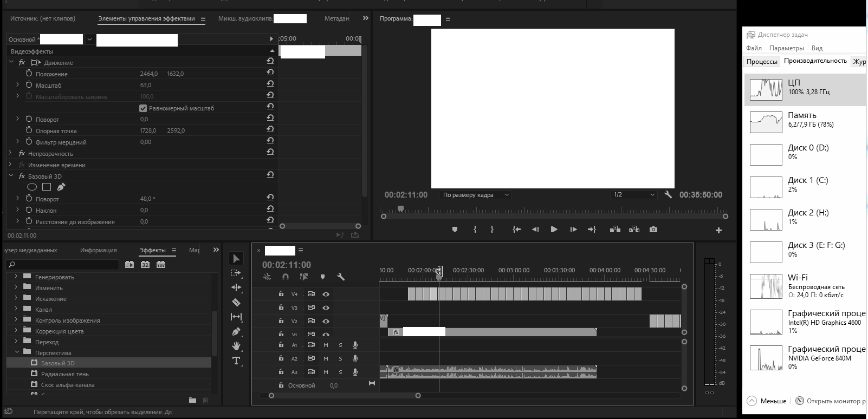
Task: Open timeline settings wrench icon
Action: click(341, 277)
